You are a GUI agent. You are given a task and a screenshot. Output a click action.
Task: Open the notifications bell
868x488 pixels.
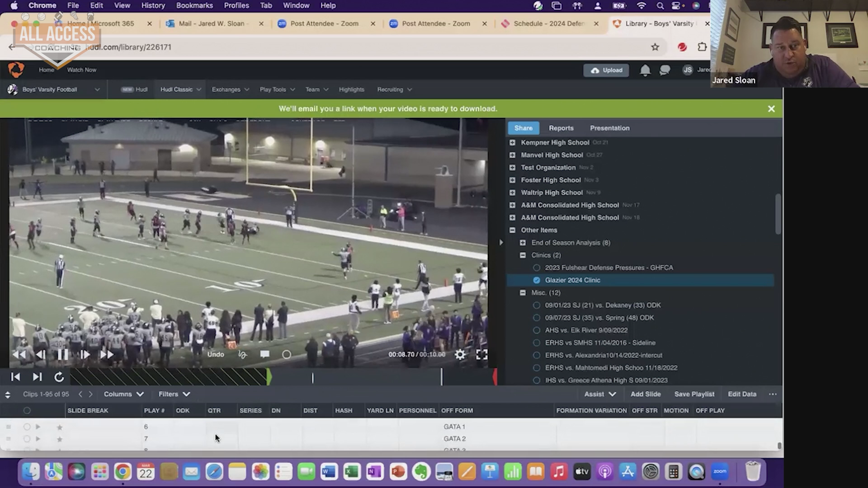(x=645, y=70)
